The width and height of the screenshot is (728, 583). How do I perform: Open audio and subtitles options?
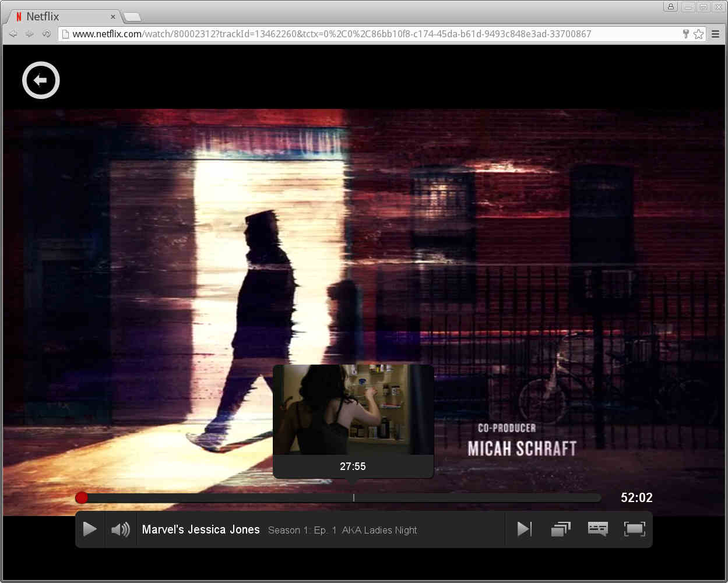click(x=598, y=529)
